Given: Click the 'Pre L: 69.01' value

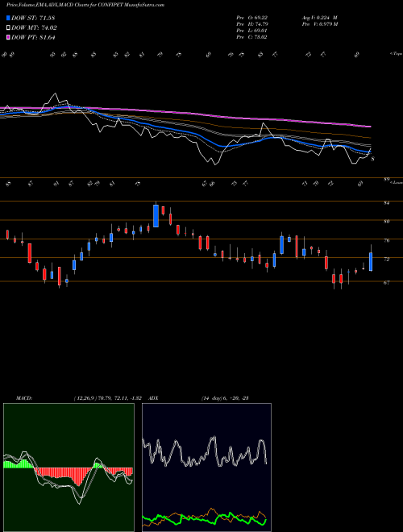Looking at the screenshot, I should pos(253,31).
